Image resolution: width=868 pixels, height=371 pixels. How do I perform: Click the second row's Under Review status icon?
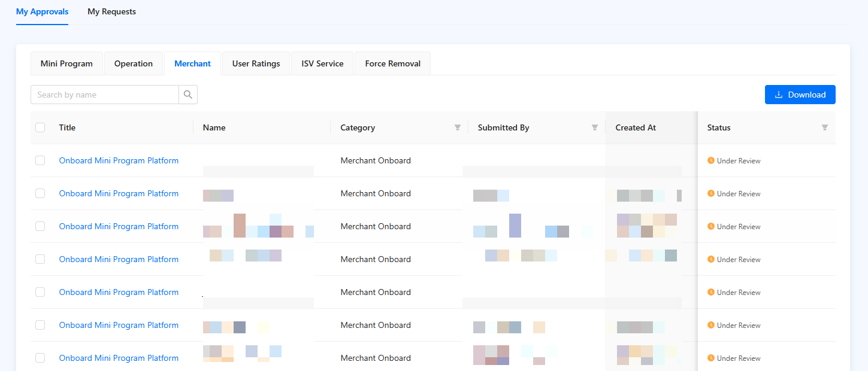click(711, 193)
